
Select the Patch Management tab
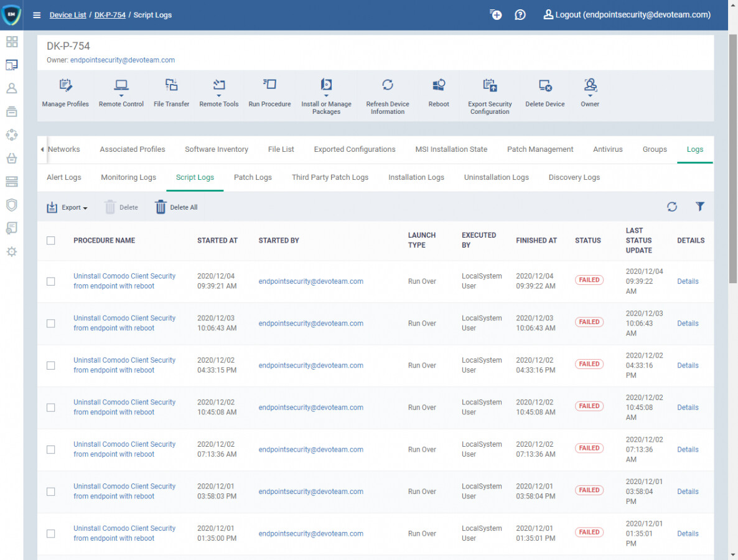tap(540, 149)
